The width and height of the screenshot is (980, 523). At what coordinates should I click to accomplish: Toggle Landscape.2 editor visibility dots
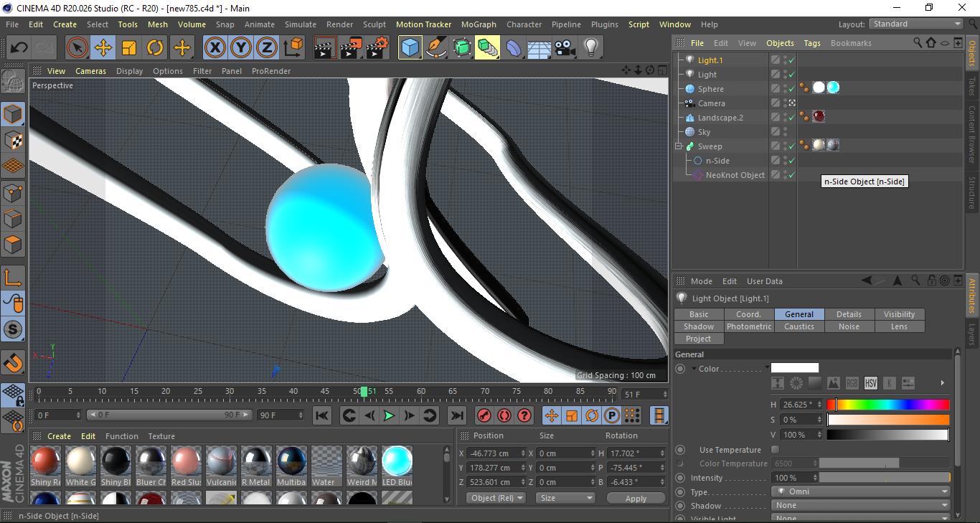(x=786, y=118)
